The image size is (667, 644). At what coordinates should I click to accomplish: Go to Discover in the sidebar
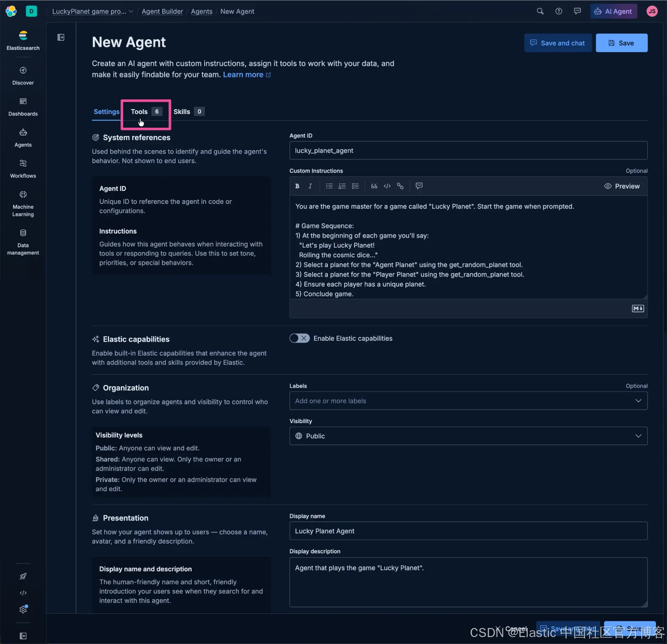pyautogui.click(x=23, y=76)
